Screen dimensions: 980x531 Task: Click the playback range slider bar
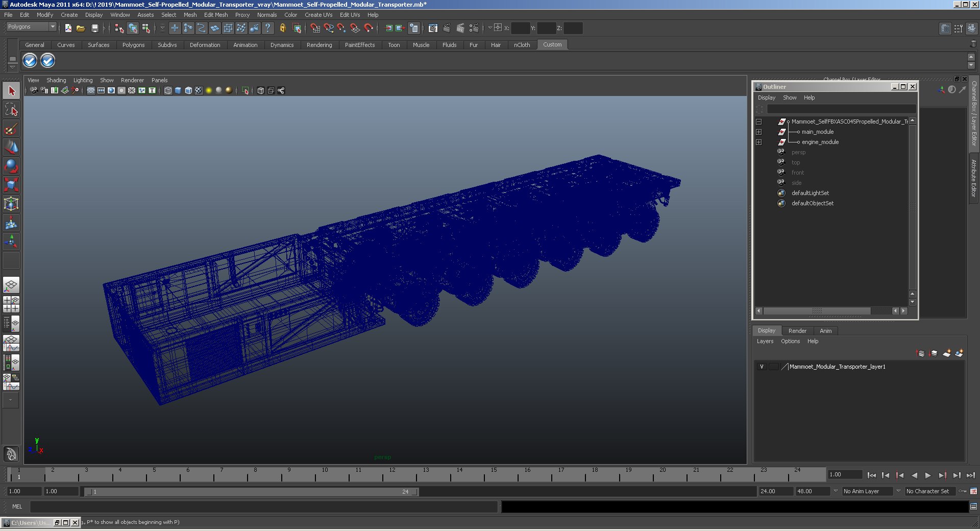[252, 492]
